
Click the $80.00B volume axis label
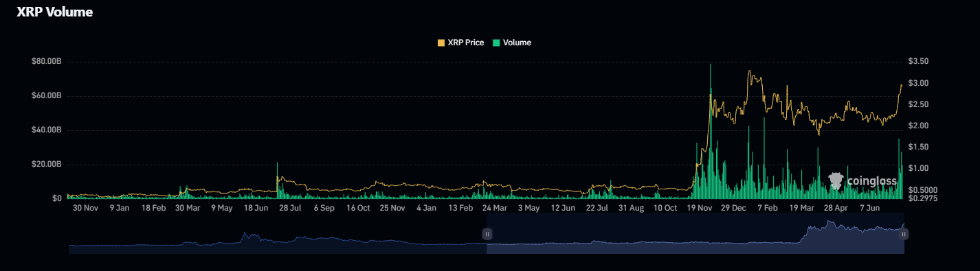[47, 62]
